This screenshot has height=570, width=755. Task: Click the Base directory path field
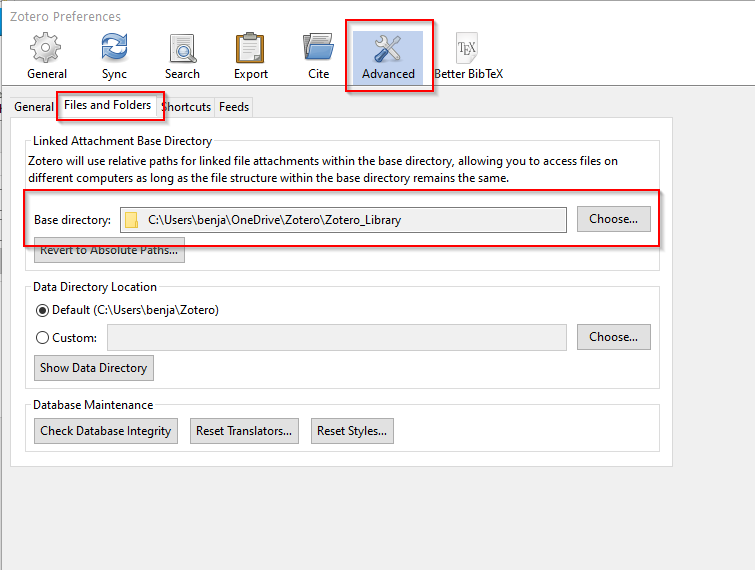pyautogui.click(x=343, y=220)
